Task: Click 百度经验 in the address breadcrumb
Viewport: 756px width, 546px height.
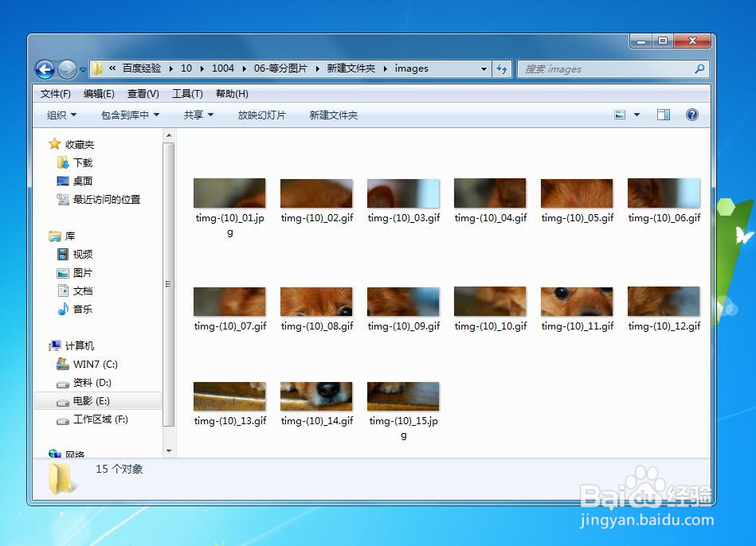Action: pos(141,68)
